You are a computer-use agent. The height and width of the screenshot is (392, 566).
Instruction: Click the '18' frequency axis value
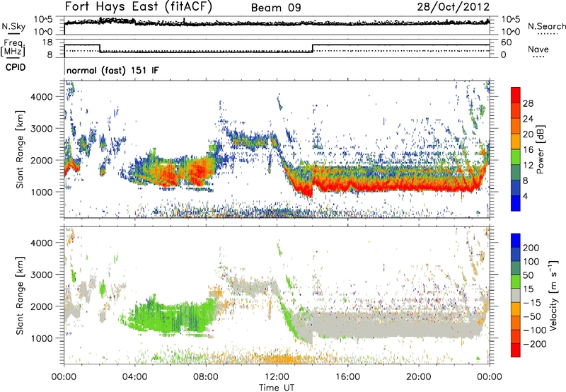click(x=47, y=42)
